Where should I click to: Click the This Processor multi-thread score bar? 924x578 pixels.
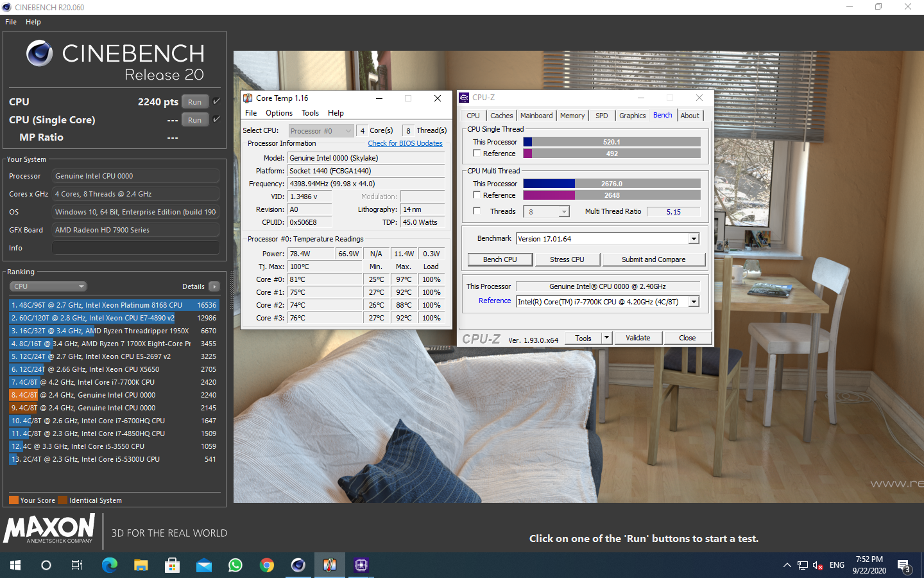point(612,184)
